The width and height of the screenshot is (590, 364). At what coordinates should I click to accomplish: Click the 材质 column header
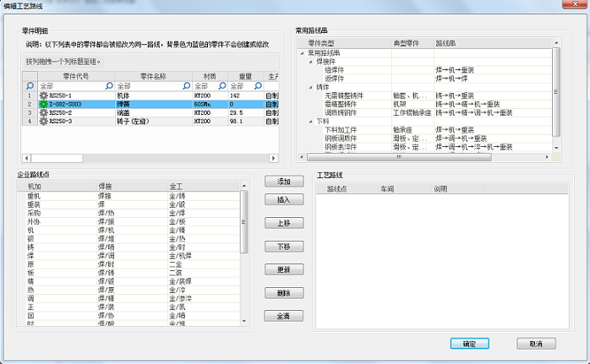pos(210,76)
